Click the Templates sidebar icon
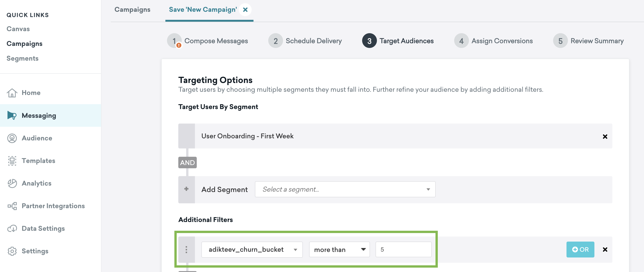The height and width of the screenshot is (272, 644). click(x=12, y=160)
